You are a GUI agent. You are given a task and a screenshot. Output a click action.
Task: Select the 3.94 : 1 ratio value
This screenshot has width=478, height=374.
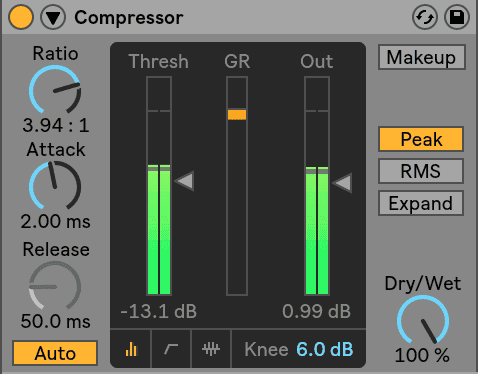[x=56, y=125]
